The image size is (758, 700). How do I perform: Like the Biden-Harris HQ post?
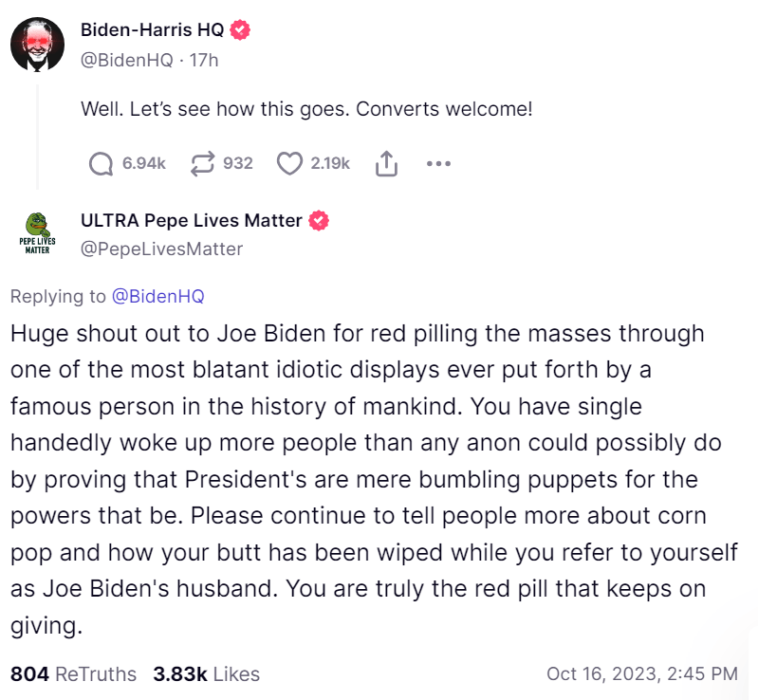[x=289, y=164]
